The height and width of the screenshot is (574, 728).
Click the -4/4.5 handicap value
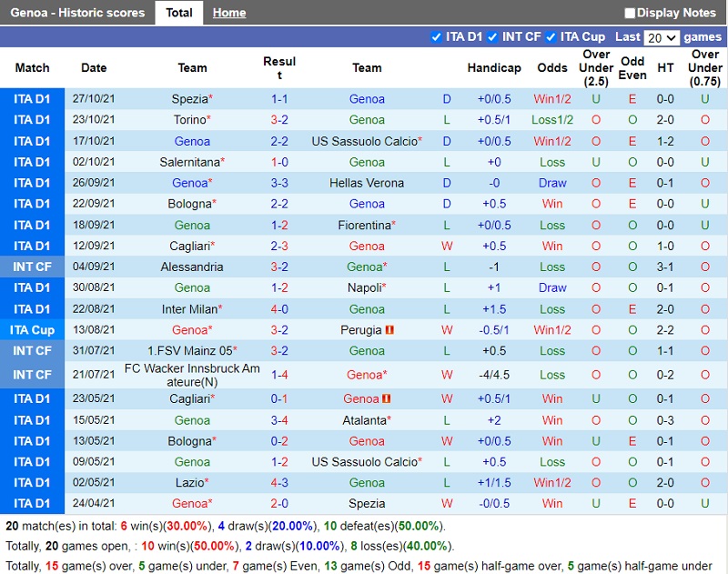coord(494,375)
